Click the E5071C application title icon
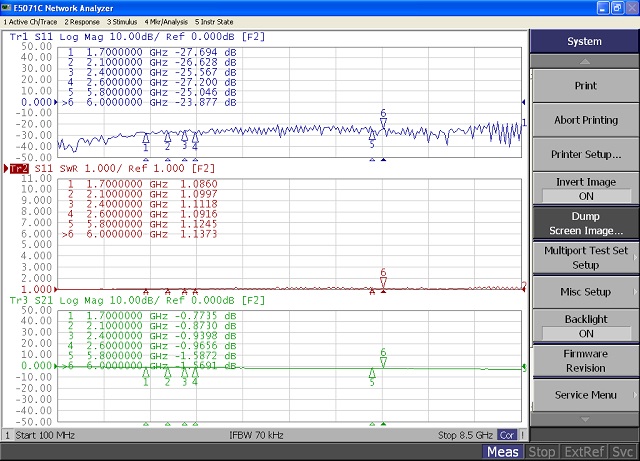 pos(6,8)
